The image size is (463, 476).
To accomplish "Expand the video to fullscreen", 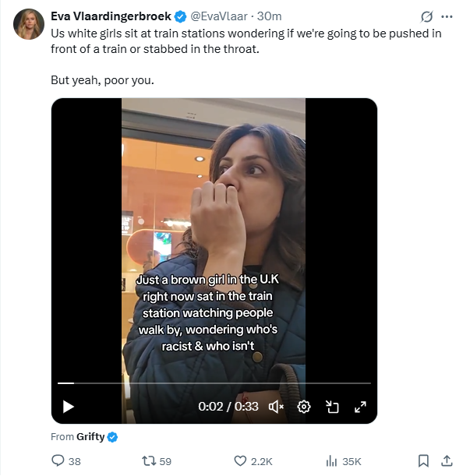I will (360, 407).
